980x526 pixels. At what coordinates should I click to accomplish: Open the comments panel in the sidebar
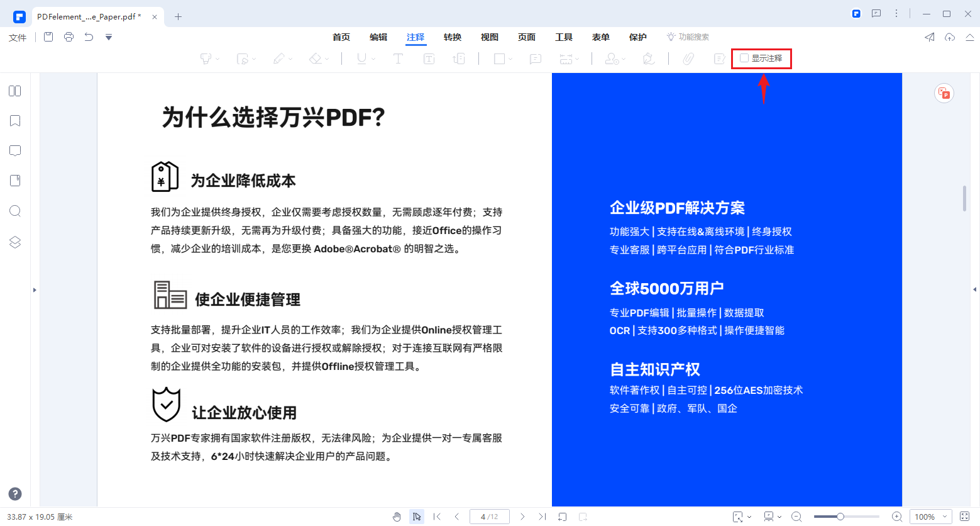14,150
